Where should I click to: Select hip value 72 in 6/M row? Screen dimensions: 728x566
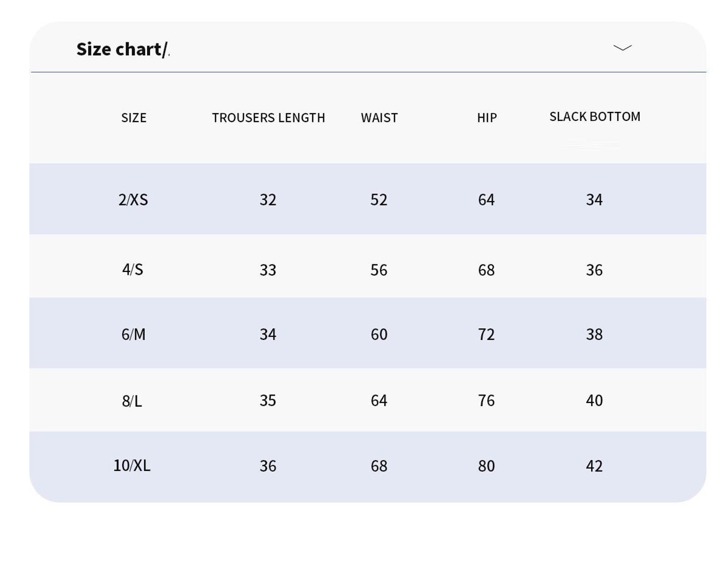pyautogui.click(x=486, y=334)
